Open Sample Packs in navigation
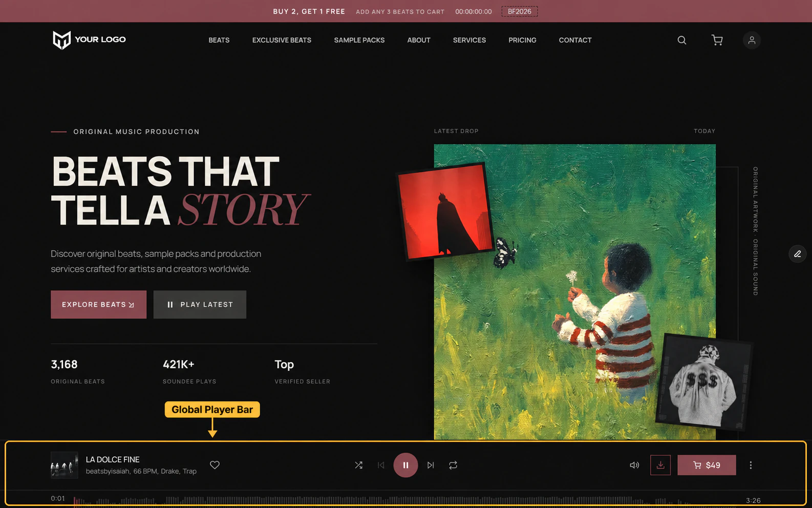 (359, 40)
